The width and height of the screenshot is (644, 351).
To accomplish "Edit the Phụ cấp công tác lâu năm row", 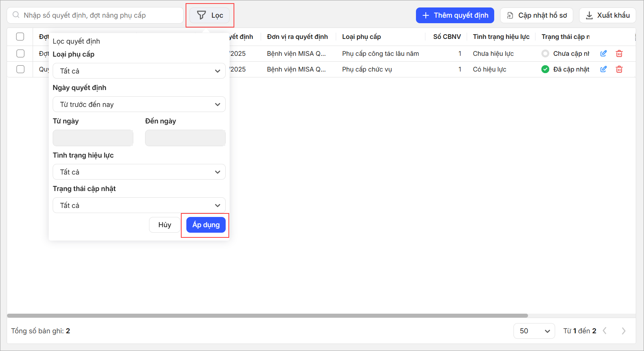I will click(x=604, y=53).
